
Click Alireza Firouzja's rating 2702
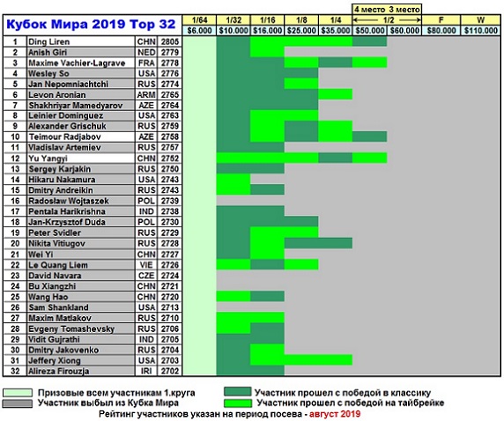[170, 371]
